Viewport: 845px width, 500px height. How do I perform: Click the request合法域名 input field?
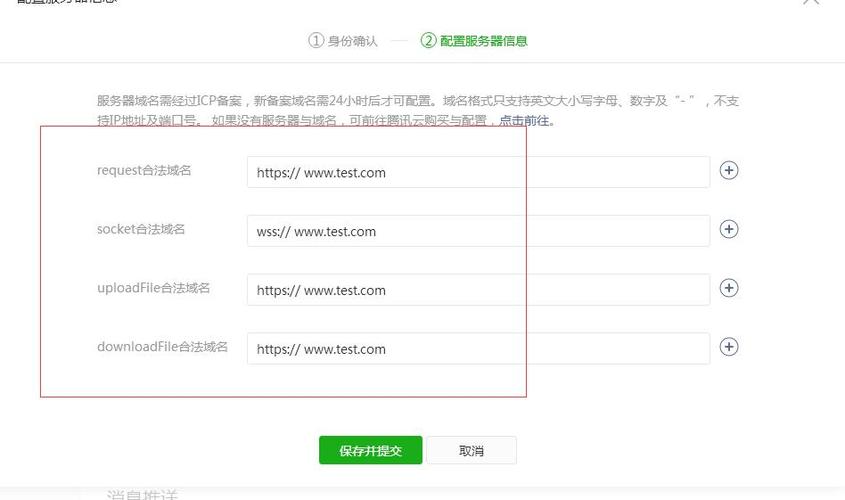(479, 172)
